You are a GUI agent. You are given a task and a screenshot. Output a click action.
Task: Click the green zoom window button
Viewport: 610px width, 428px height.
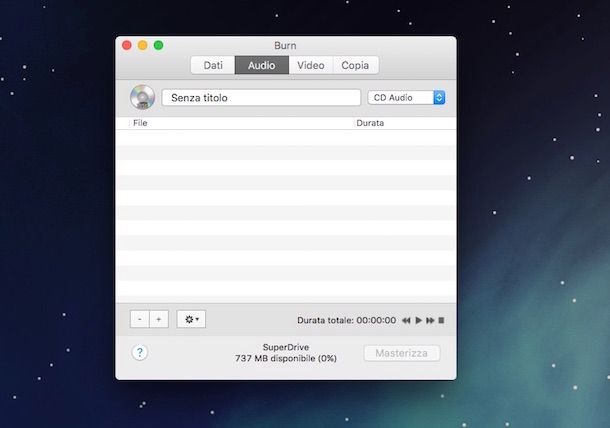(158, 45)
